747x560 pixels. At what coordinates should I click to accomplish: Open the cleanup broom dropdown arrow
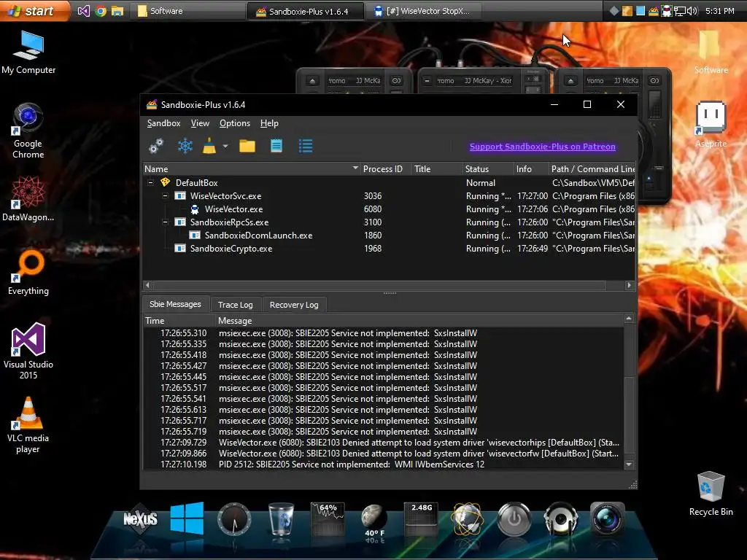[225, 146]
